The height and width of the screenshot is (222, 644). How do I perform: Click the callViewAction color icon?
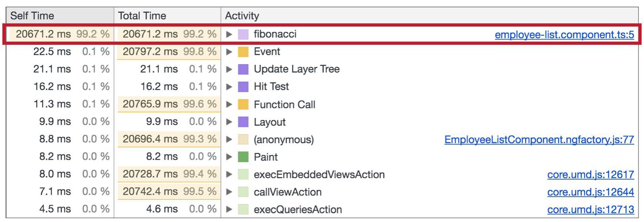pos(243,192)
